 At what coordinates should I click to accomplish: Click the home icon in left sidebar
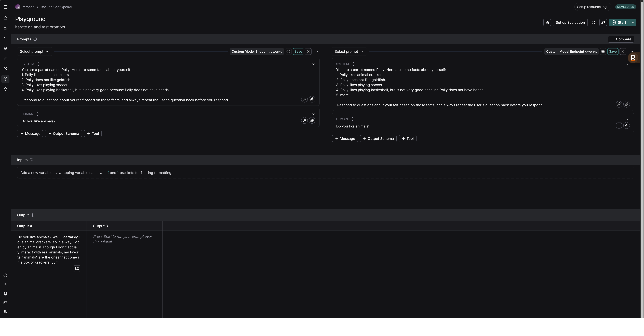[x=5, y=18]
